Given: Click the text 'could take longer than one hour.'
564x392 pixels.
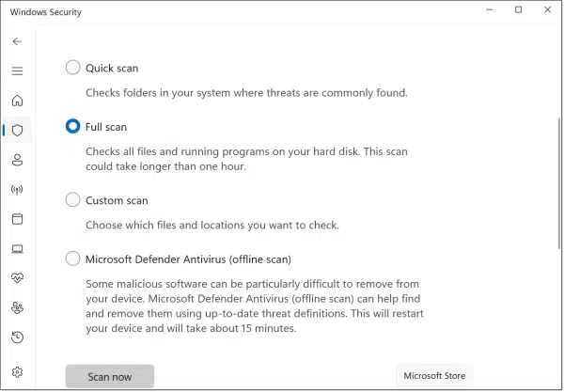Looking at the screenshot, I should point(165,166).
